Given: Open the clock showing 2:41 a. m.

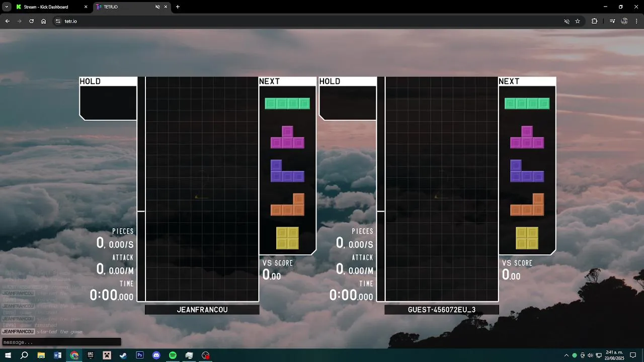Looking at the screenshot, I should point(615,355).
